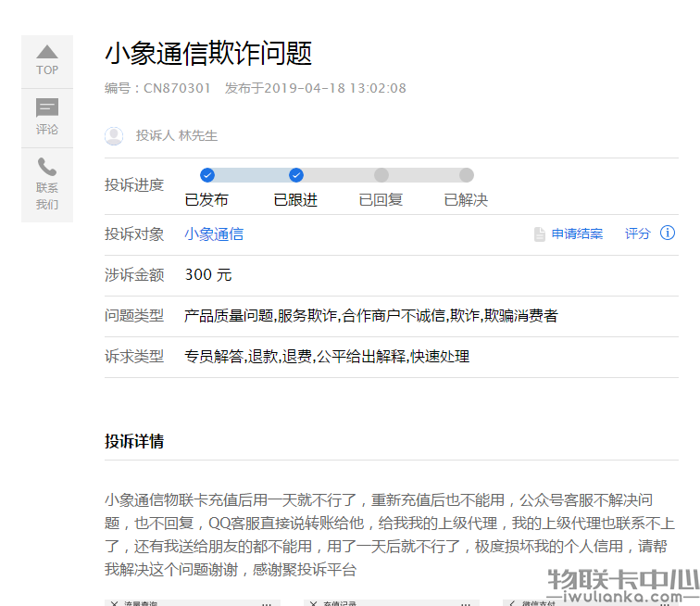Click the 已发布 progress step marker
The height and width of the screenshot is (606, 700).
[x=207, y=175]
